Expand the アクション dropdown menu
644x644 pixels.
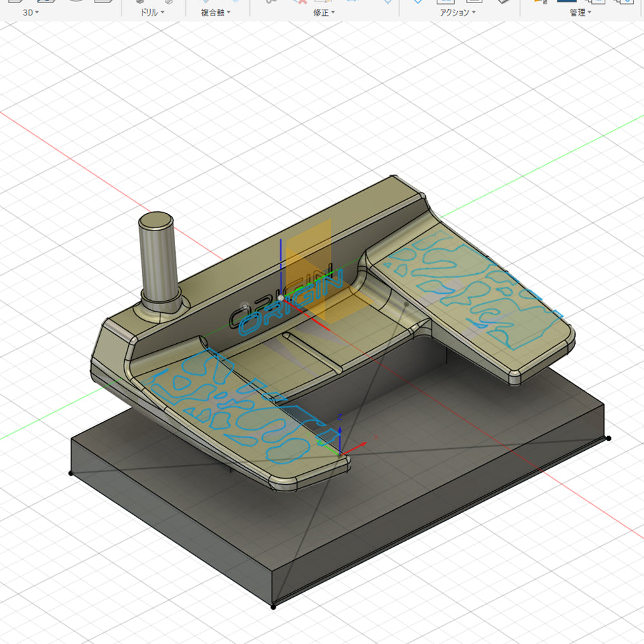tap(457, 12)
